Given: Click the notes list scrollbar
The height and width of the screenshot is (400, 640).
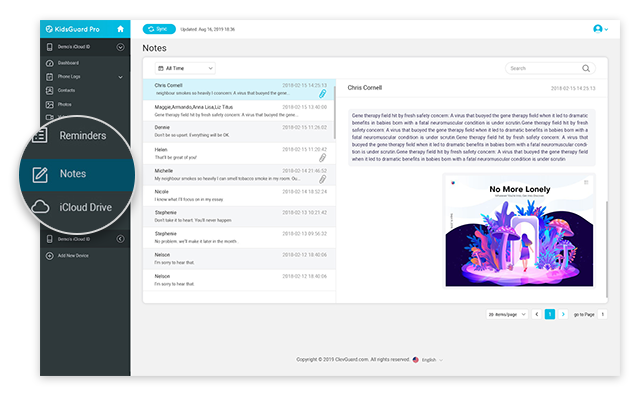Looking at the screenshot, I should [335, 112].
